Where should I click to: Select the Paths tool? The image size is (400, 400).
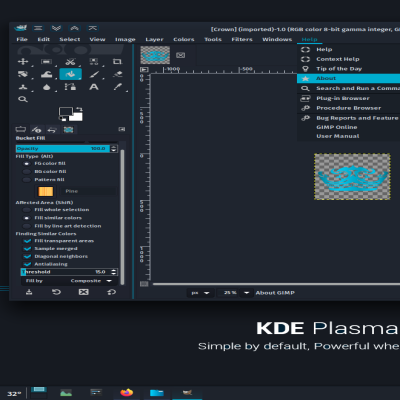click(70, 87)
